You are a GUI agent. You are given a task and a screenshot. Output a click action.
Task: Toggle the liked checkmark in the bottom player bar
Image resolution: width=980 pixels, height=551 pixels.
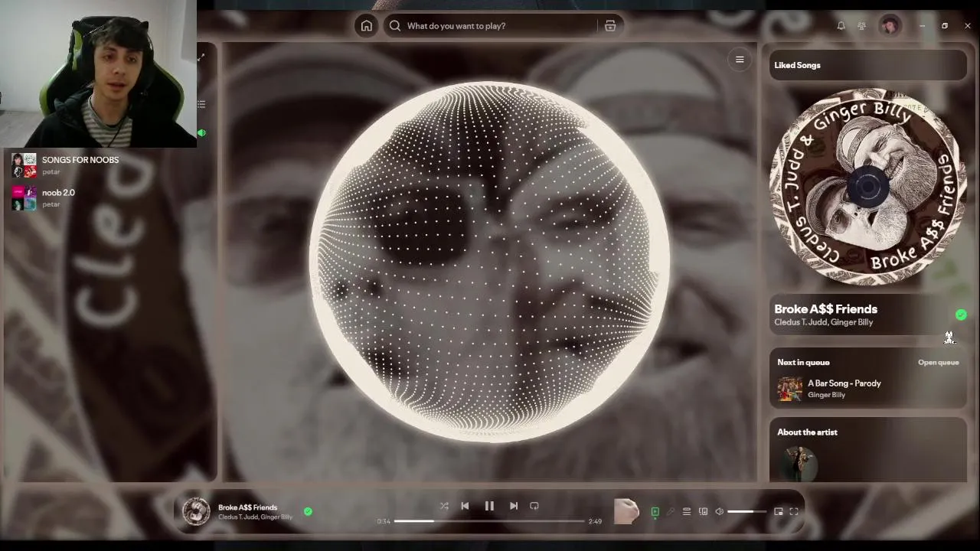coord(308,511)
